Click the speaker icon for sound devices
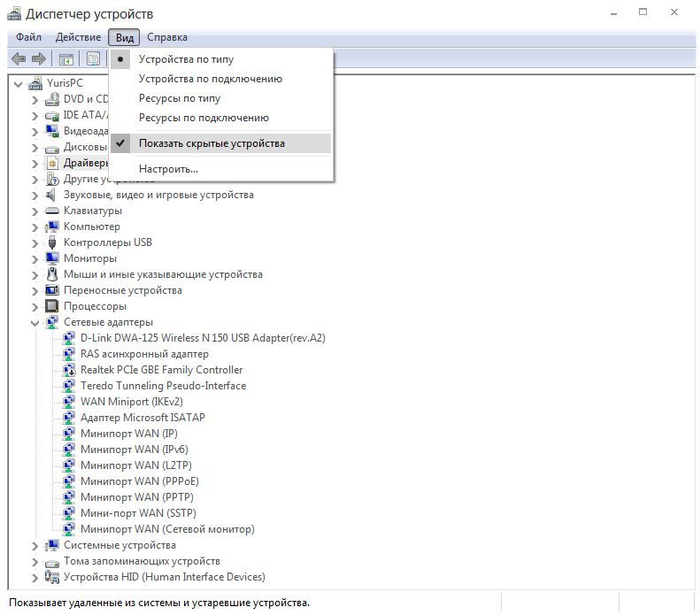The image size is (700, 615). point(51,195)
